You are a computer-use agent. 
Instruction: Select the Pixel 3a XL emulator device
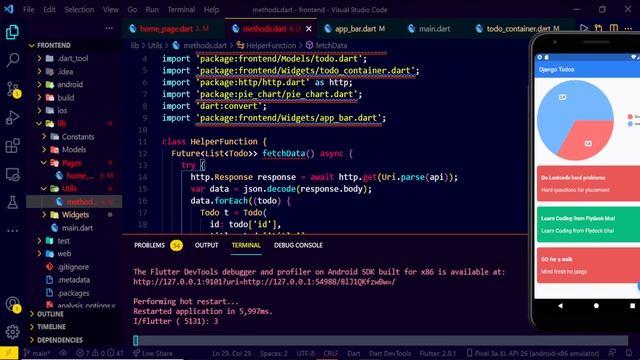(x=533, y=353)
